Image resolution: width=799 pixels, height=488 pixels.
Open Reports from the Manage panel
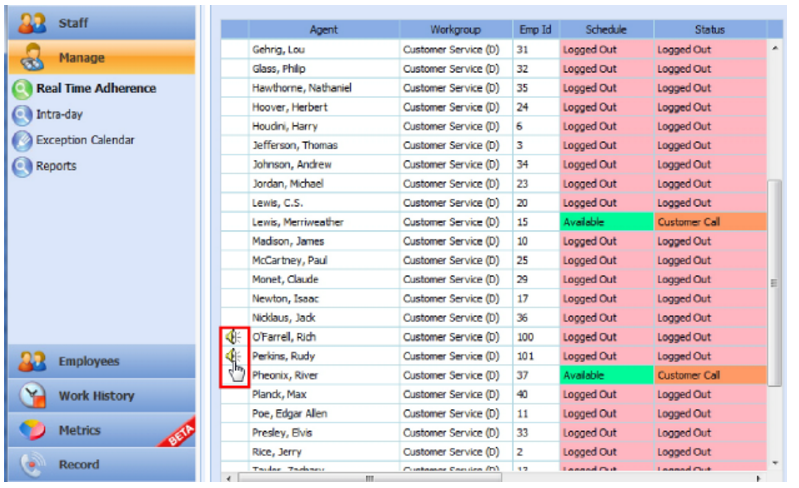pyautogui.click(x=55, y=167)
